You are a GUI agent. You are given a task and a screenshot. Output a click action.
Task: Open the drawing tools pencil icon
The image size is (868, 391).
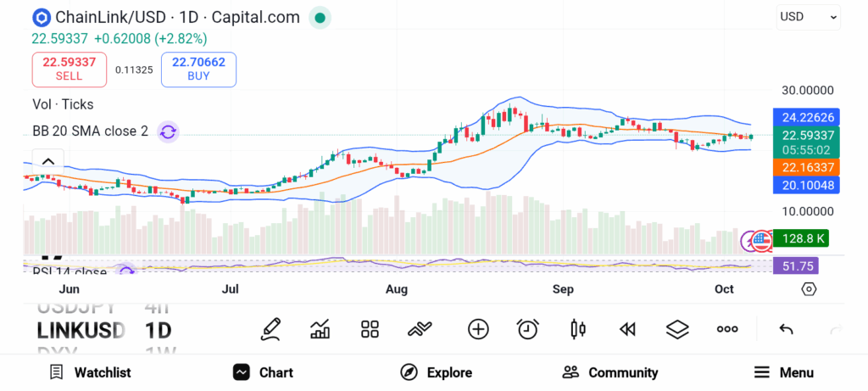(270, 329)
